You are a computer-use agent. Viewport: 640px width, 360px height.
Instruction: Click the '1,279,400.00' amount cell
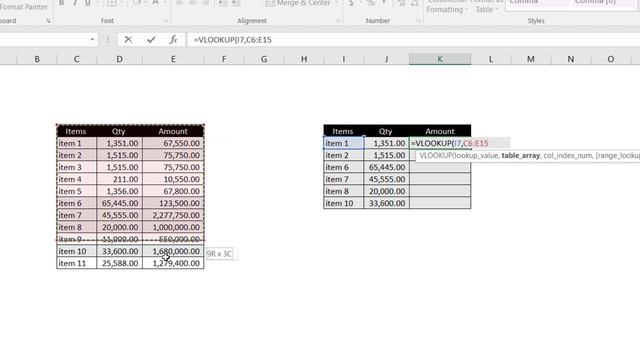173,263
